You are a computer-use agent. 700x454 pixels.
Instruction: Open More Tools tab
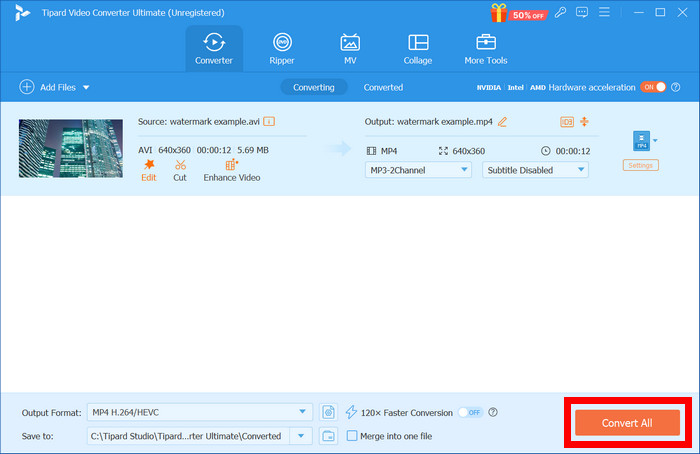pyautogui.click(x=486, y=49)
